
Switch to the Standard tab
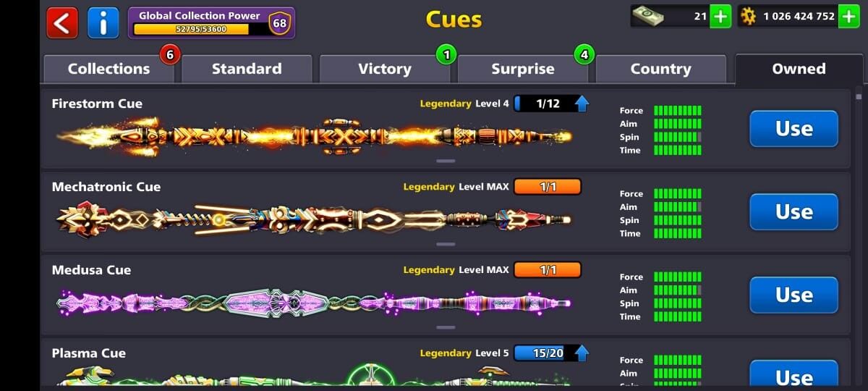pyautogui.click(x=247, y=69)
